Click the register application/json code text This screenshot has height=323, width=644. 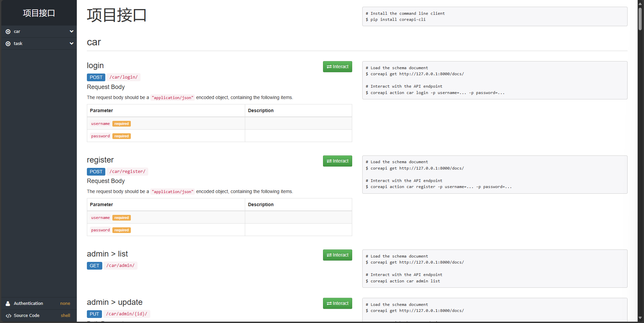tap(172, 192)
